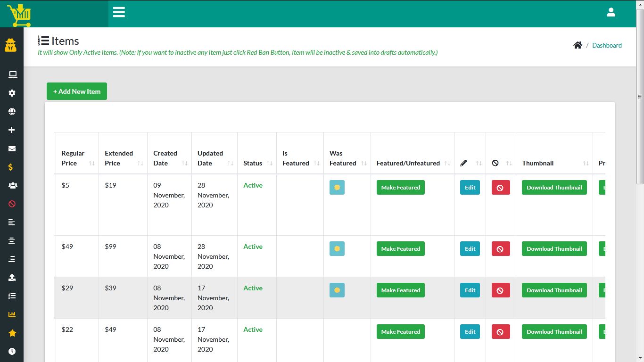Edit the item priced at $22
This screenshot has height=362, width=644.
tap(470, 332)
